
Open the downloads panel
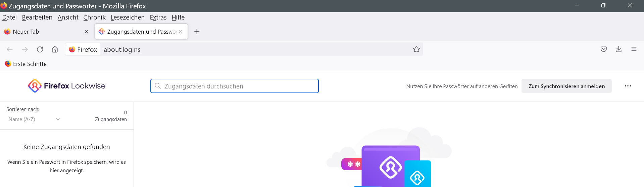tap(619, 49)
